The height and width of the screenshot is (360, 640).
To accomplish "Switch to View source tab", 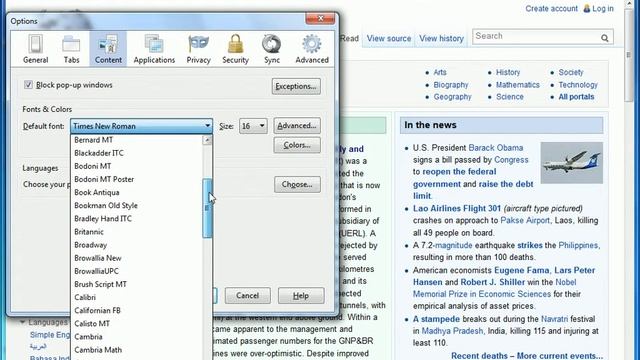I will tap(389, 38).
